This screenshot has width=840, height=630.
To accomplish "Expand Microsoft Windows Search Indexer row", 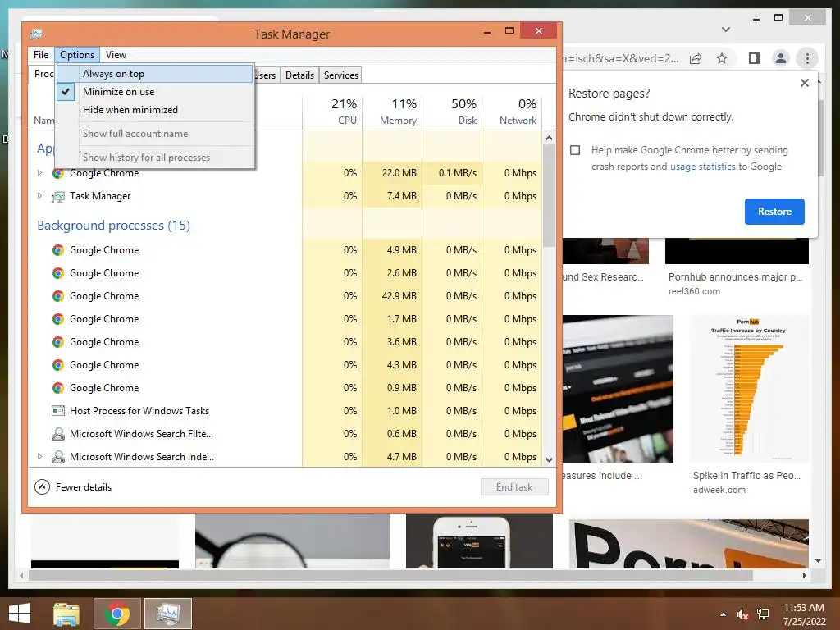I will click(39, 456).
